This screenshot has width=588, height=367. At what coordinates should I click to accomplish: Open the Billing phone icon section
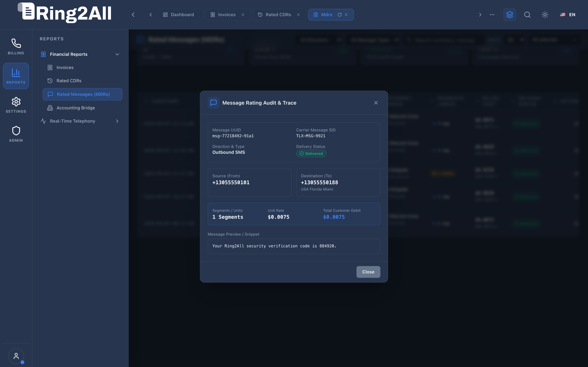click(x=16, y=47)
